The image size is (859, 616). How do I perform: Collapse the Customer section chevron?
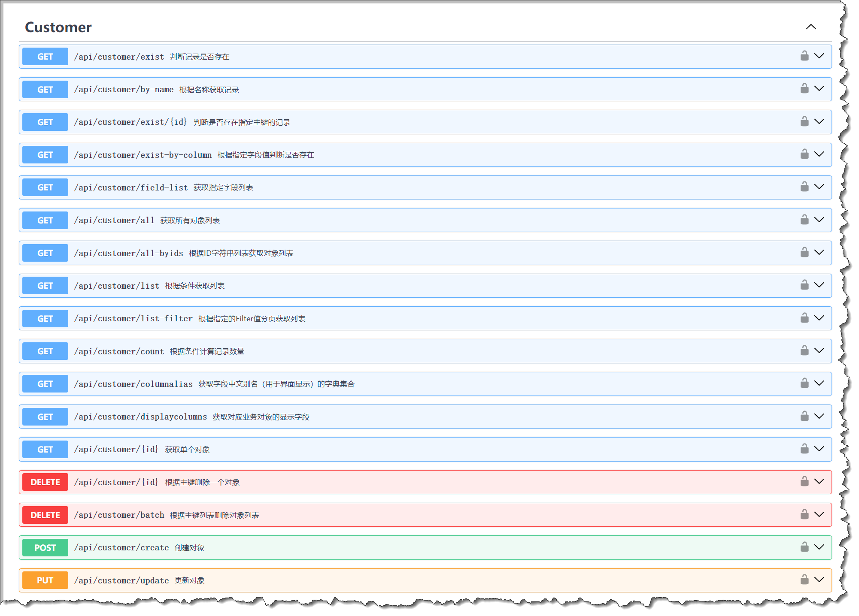810,27
